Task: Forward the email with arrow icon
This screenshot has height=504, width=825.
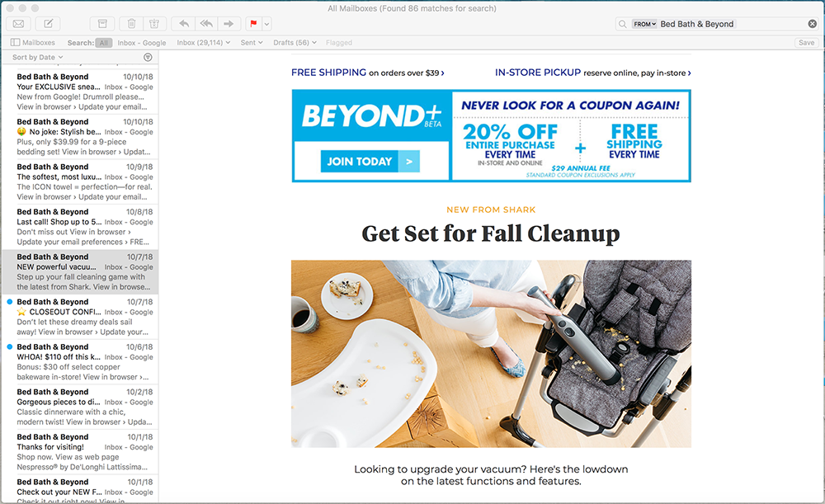Action: [x=229, y=24]
